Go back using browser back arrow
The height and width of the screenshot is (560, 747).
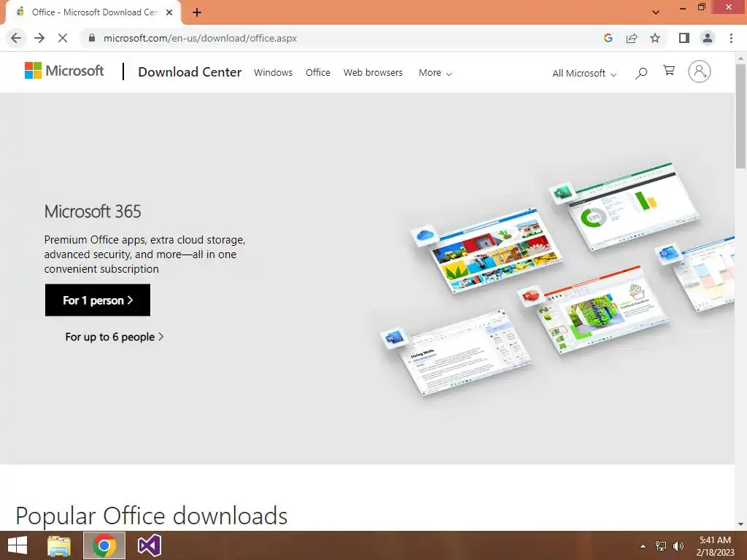pyautogui.click(x=16, y=38)
